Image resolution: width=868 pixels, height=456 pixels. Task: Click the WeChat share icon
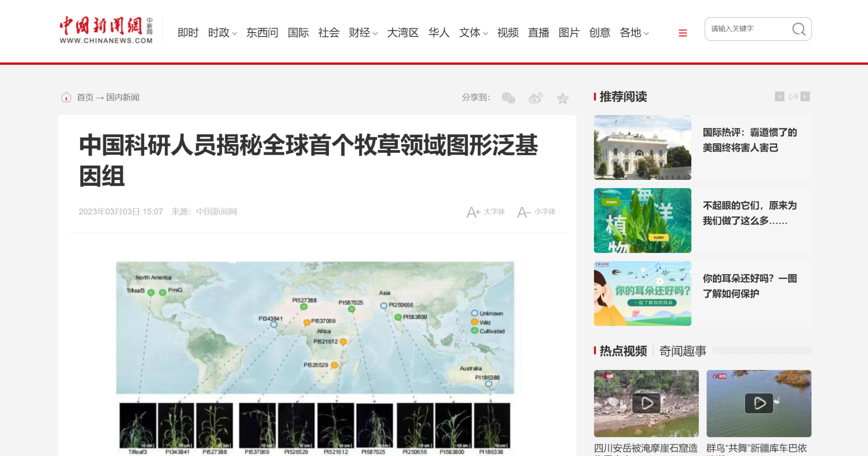tap(508, 98)
